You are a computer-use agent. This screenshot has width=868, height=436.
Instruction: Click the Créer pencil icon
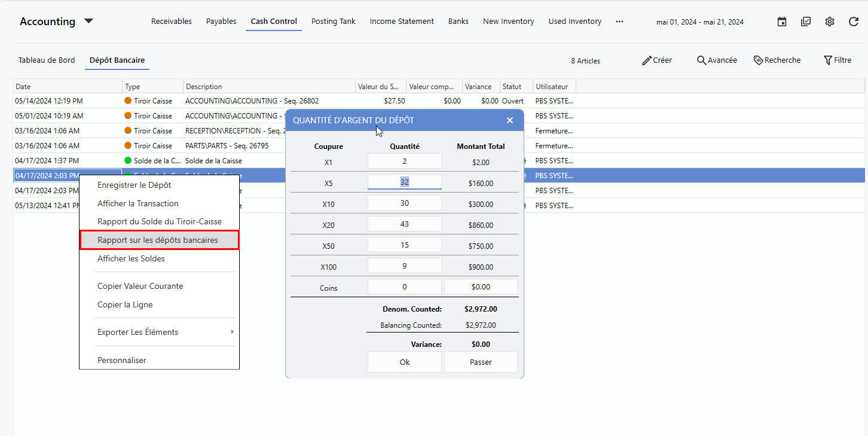[646, 60]
